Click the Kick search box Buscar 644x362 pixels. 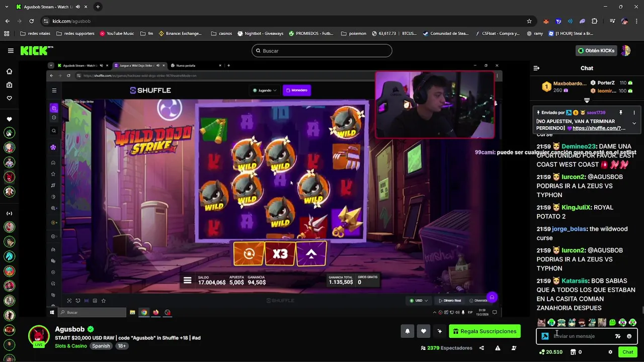click(322, 51)
